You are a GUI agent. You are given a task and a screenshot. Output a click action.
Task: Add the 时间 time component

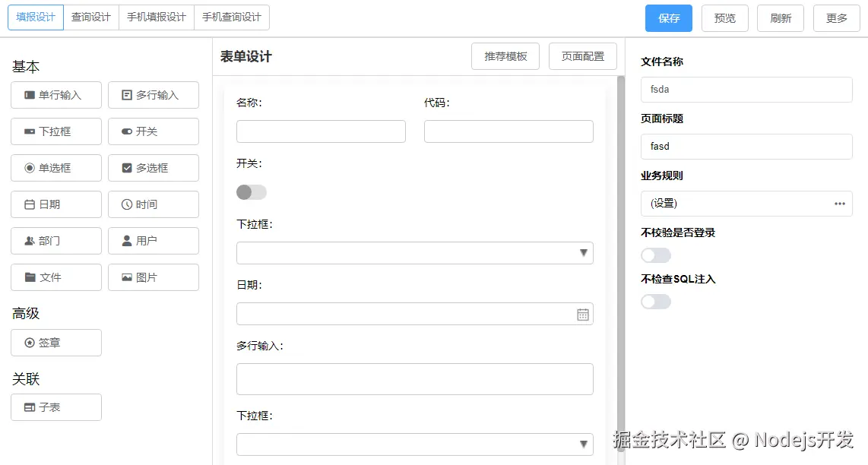[153, 204]
